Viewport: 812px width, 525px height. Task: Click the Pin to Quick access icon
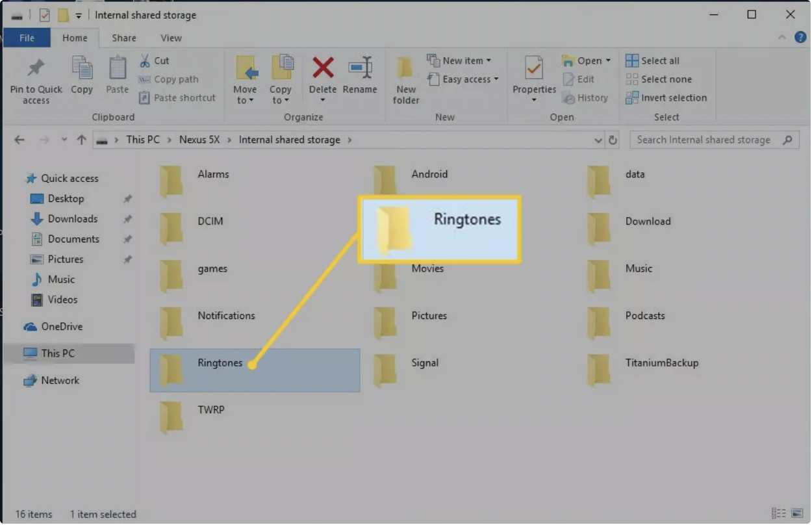point(36,68)
